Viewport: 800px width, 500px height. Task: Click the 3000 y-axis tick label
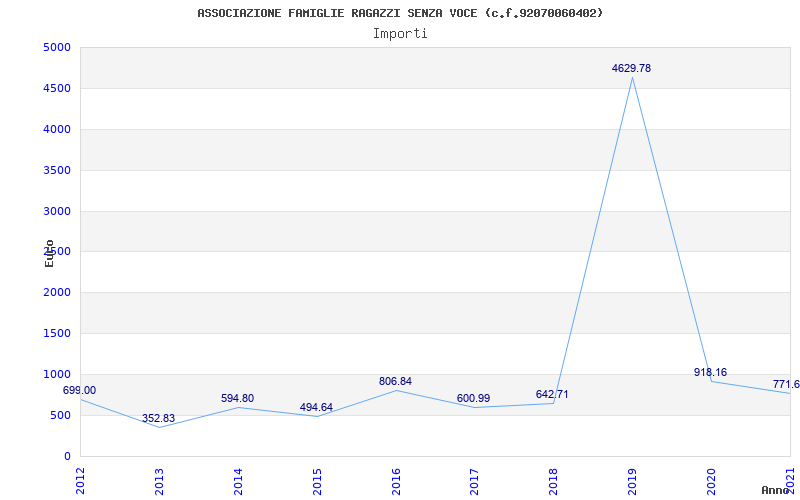tap(57, 211)
